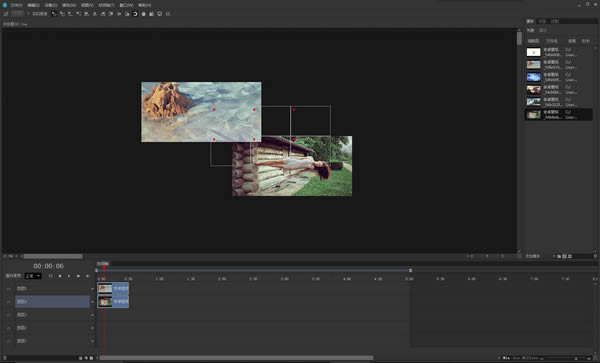Viewport: 600px width, 363px height.
Task: Toggle the left-side icon of the first track
Action: 8,289
